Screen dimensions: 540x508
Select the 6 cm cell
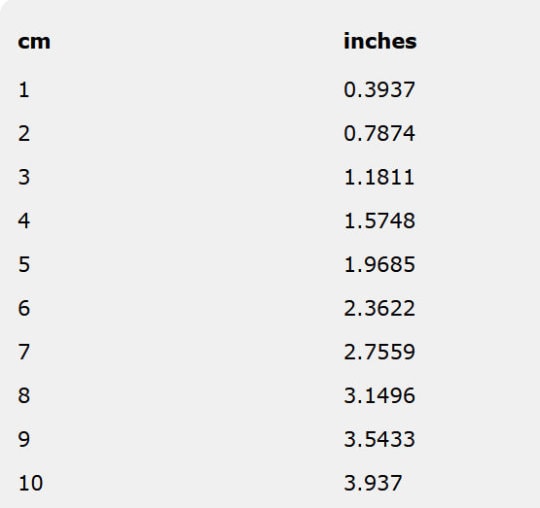24,308
